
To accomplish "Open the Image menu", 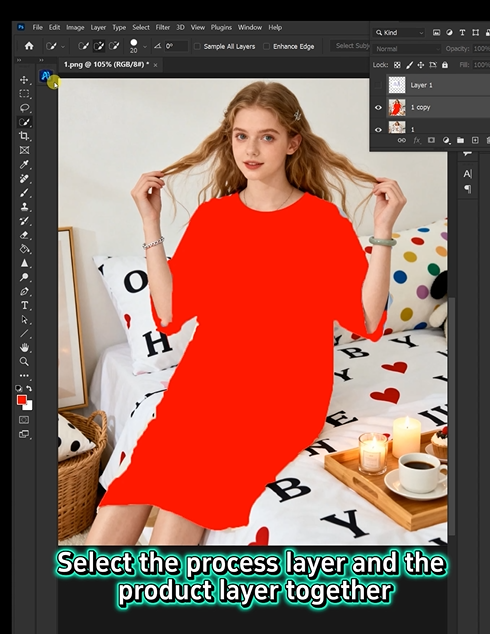I will [x=75, y=27].
